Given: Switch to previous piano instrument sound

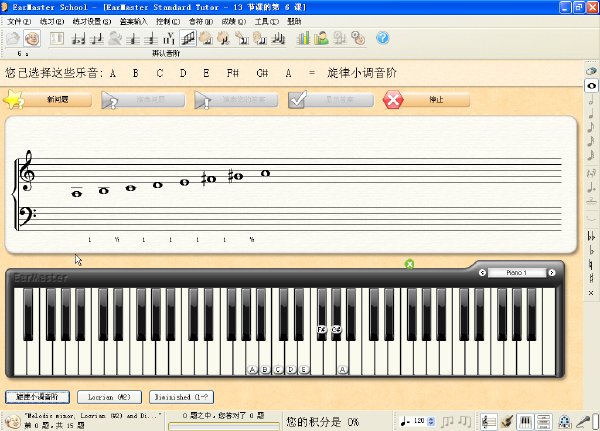Looking at the screenshot, I should click(x=482, y=273).
